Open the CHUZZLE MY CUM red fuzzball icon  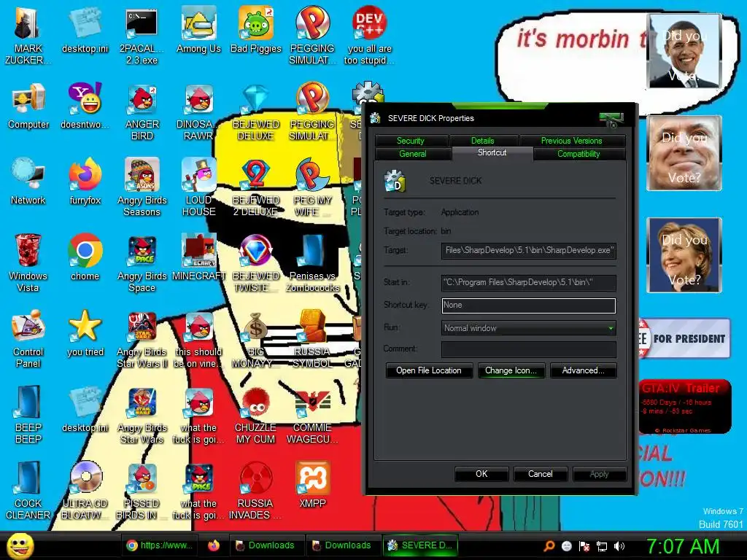tap(256, 414)
